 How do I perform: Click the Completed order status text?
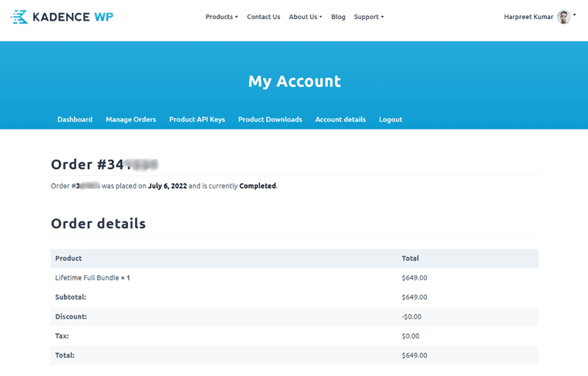tap(258, 186)
